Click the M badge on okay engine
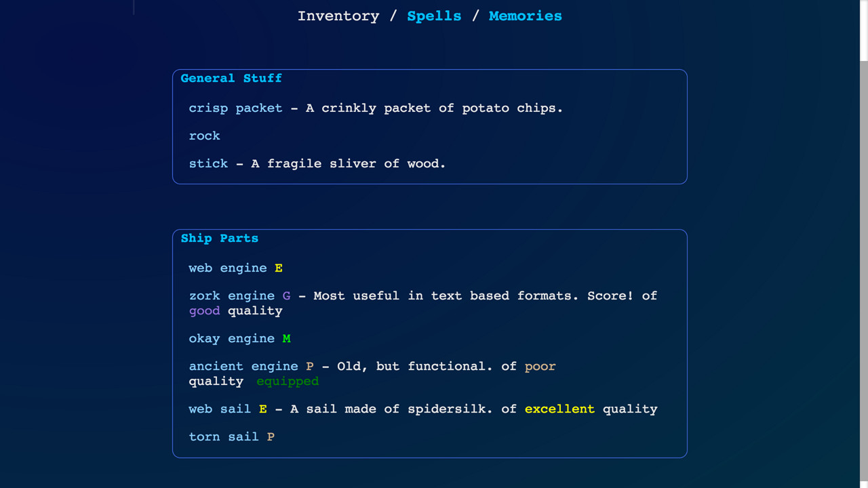Image resolution: width=868 pixels, height=488 pixels. pyautogui.click(x=285, y=338)
